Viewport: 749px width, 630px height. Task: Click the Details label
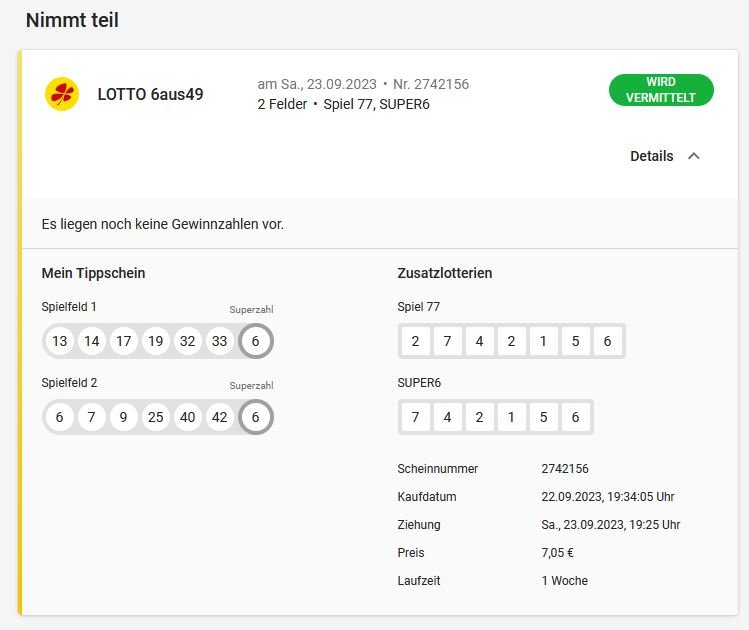(652, 156)
